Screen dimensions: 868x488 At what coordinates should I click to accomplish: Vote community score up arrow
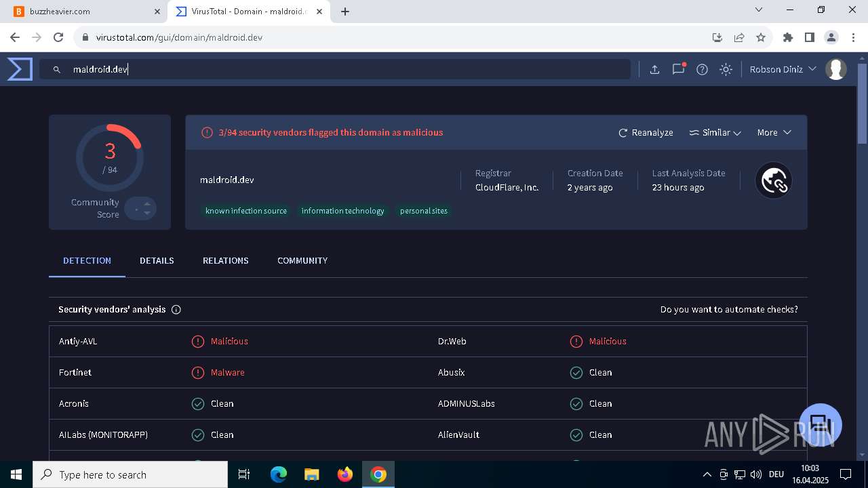click(147, 203)
